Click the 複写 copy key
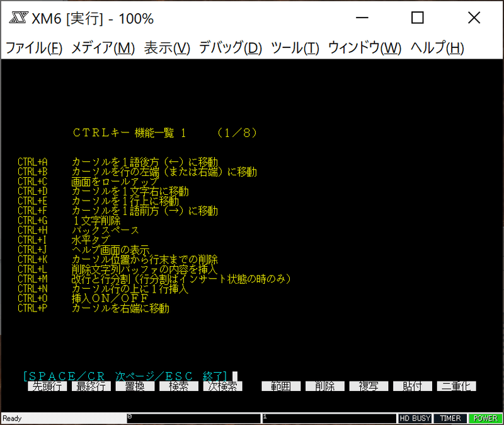Screen dimensions: 504x425 click(x=369, y=386)
